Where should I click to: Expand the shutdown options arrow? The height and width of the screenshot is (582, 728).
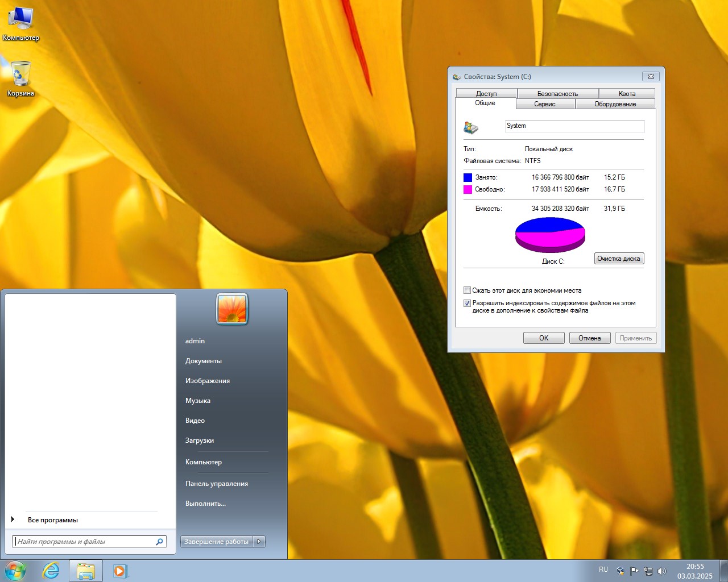pyautogui.click(x=259, y=542)
